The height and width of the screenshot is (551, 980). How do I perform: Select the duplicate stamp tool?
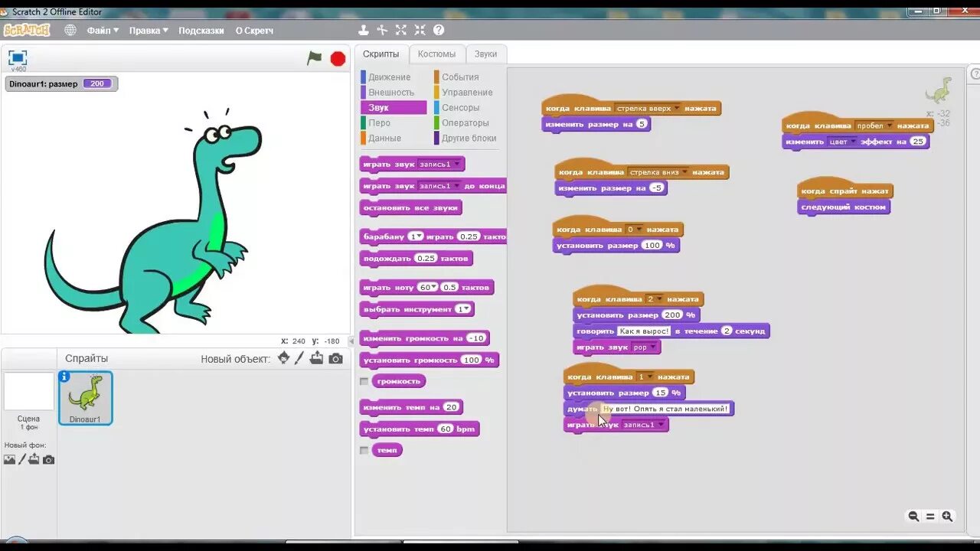[x=364, y=30]
